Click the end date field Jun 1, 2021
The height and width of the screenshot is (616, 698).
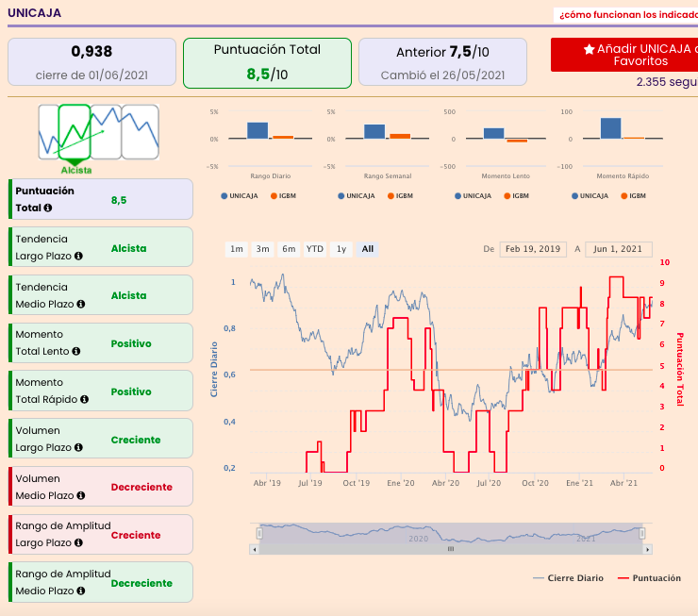619,249
